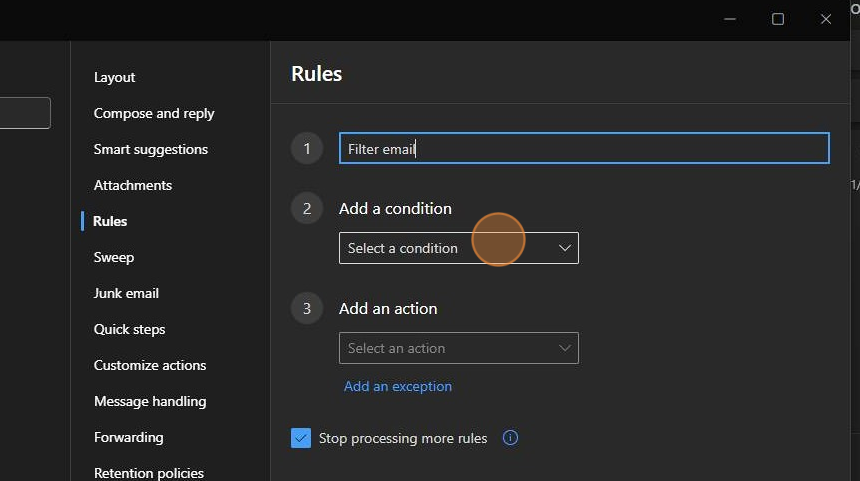This screenshot has width=860, height=481.
Task: Expand the Select an action dropdown
Action: click(458, 348)
